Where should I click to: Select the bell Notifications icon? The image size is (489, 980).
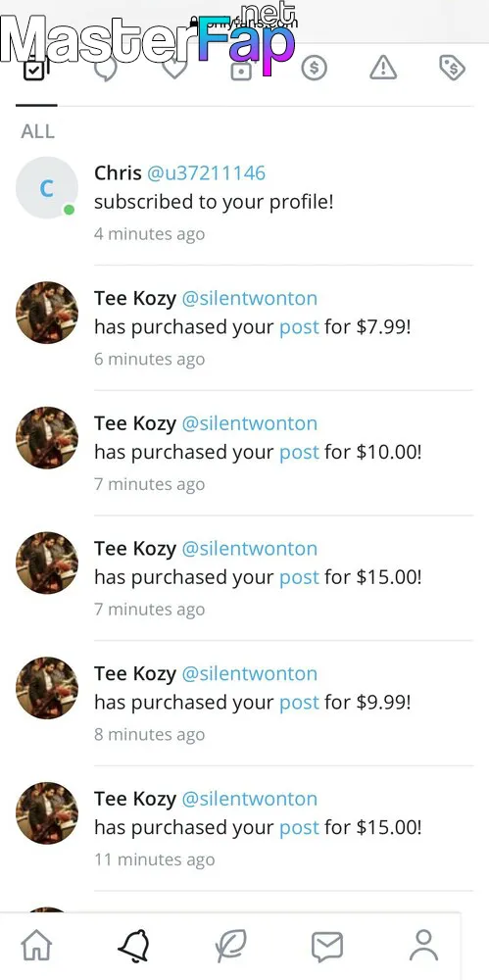point(134,946)
